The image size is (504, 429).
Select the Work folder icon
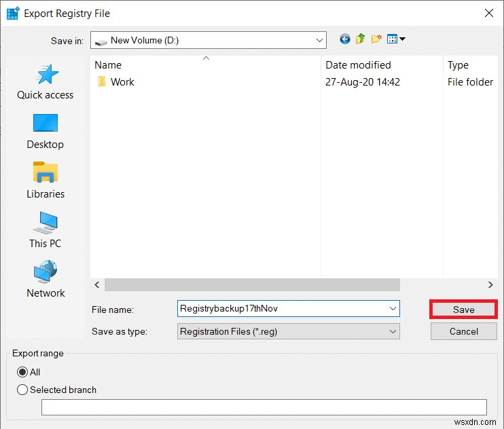pos(102,82)
